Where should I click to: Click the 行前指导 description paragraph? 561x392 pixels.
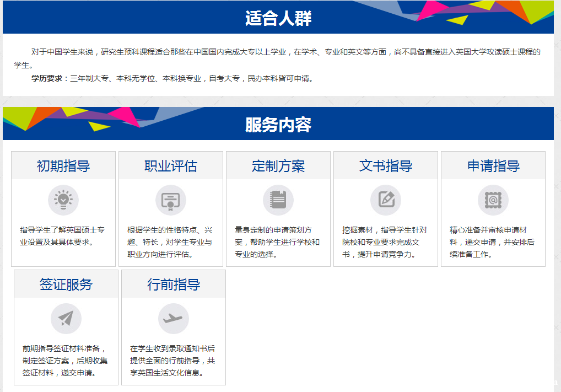pyautogui.click(x=172, y=361)
